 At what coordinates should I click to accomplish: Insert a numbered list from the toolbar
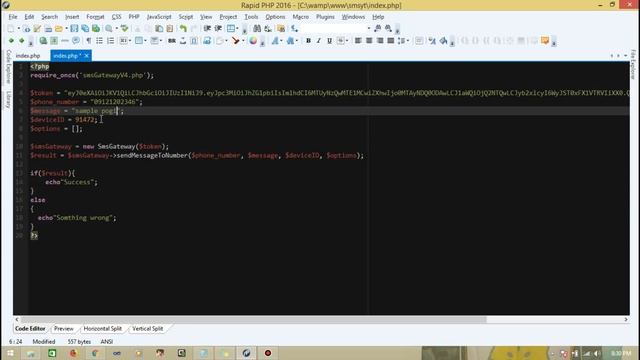(x=111, y=41)
